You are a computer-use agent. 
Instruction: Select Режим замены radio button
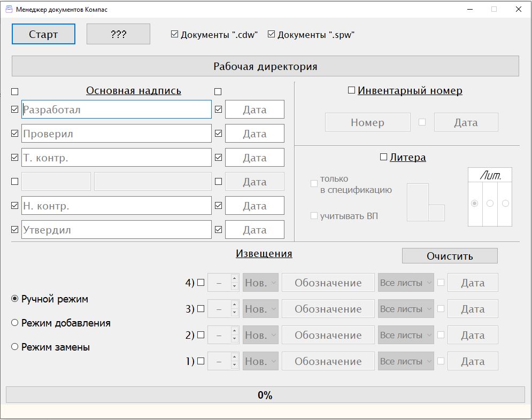click(14, 346)
